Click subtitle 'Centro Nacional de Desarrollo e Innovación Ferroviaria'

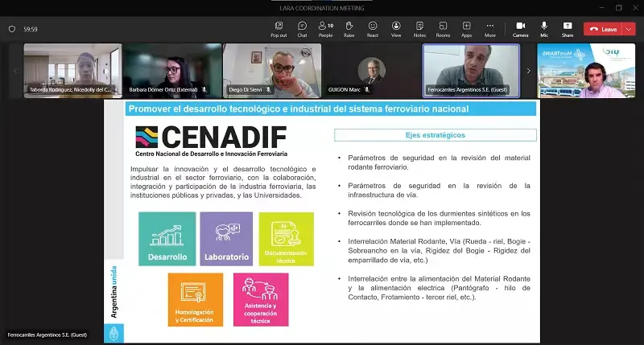pos(211,154)
